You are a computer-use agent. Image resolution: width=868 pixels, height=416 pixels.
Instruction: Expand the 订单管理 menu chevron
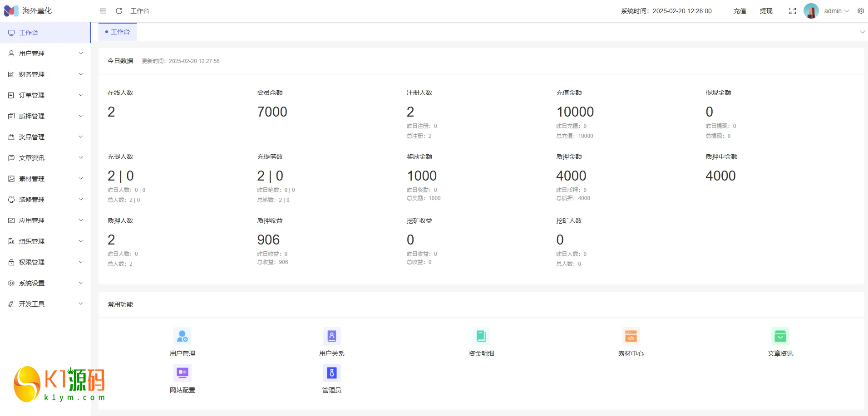(81, 95)
